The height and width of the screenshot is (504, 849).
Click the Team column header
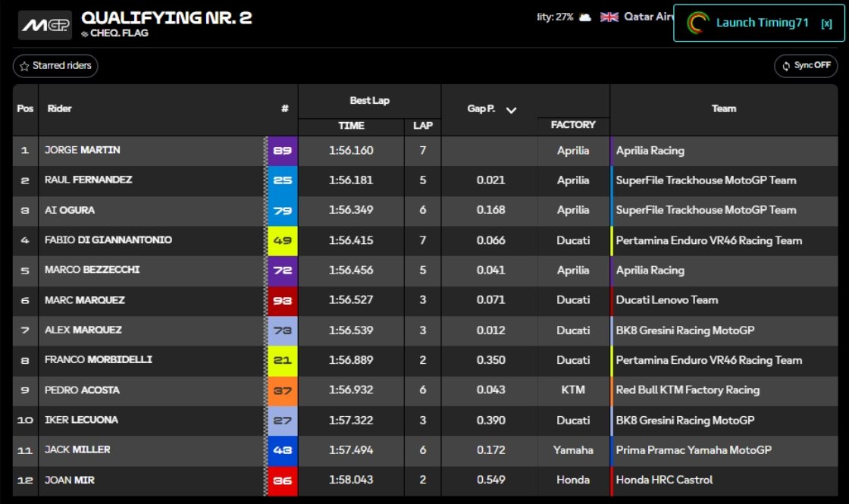coord(724,109)
